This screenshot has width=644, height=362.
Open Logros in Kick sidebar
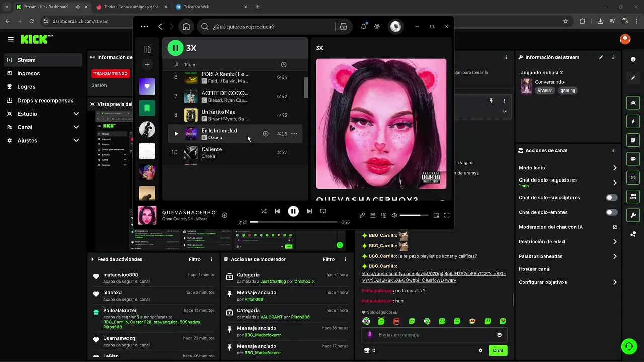[x=43, y=87]
